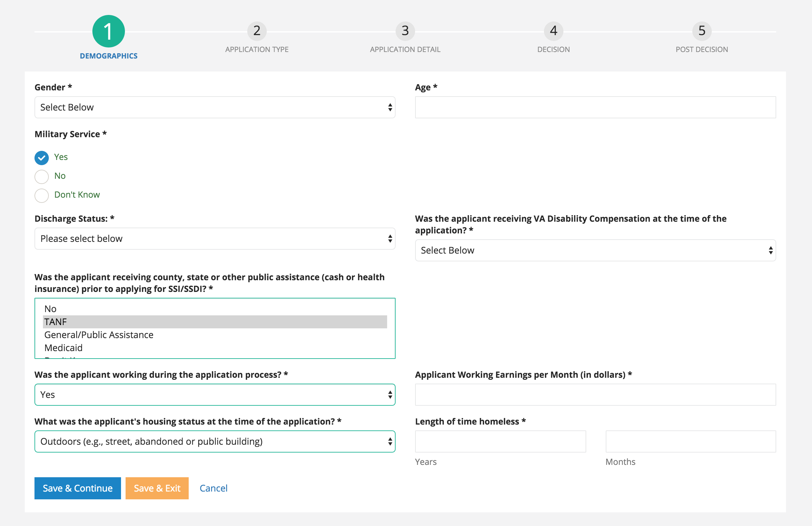Open the Gender dropdown

pyautogui.click(x=215, y=107)
